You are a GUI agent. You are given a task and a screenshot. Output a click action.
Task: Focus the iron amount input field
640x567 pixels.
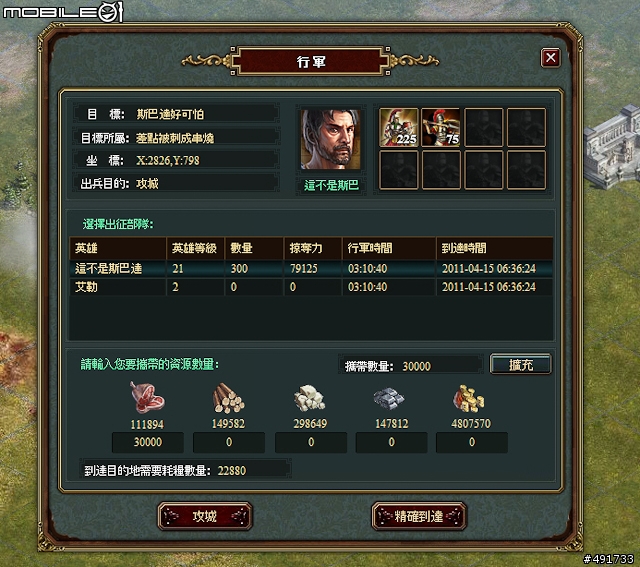click(391, 442)
